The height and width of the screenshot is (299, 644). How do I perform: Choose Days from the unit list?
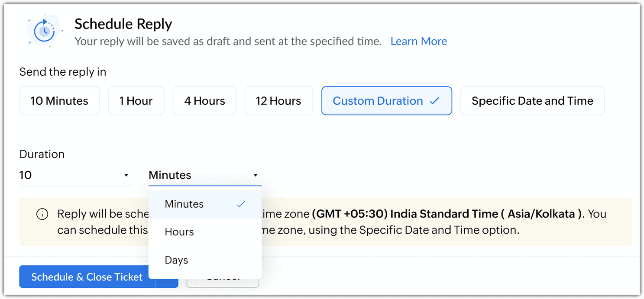[x=205, y=260]
